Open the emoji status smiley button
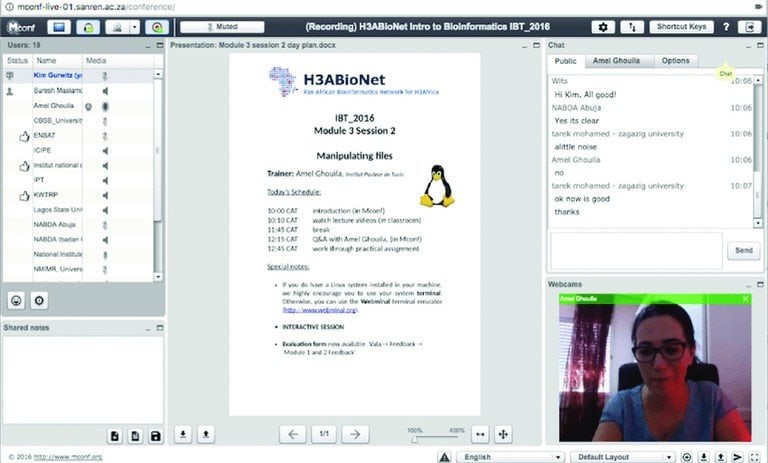The image size is (768, 463). (16, 300)
